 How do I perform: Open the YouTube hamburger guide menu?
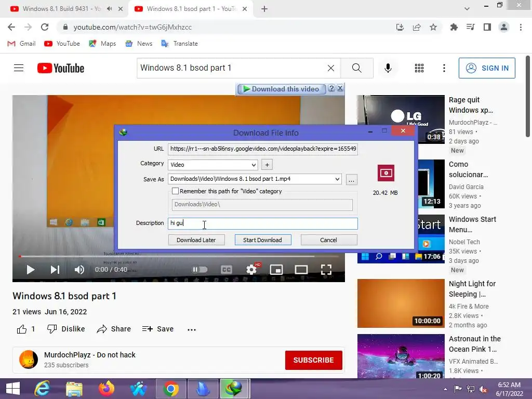point(19,68)
